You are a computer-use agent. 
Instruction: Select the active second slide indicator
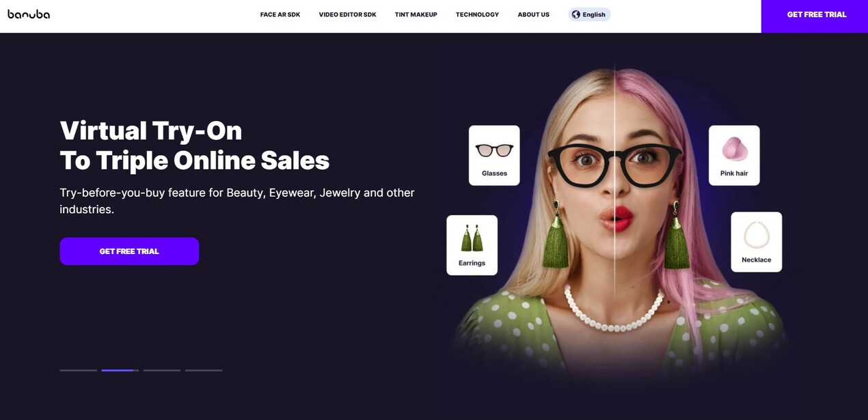(x=120, y=370)
